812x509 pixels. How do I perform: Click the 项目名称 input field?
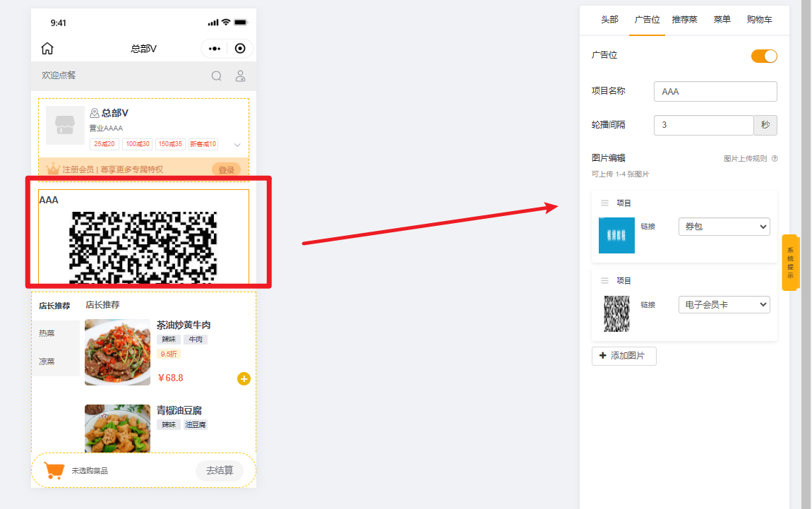(715, 92)
